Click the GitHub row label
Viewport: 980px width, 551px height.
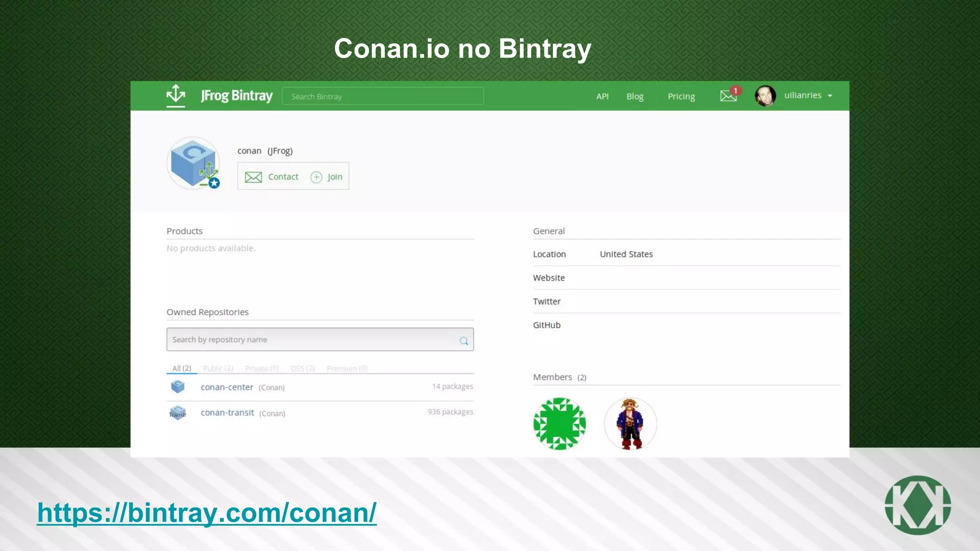547,325
